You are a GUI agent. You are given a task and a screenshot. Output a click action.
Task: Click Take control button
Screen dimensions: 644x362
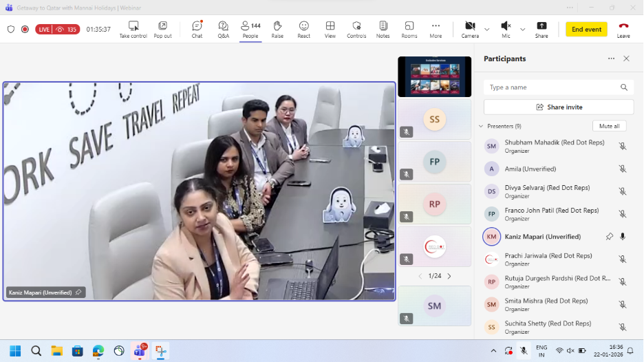pos(133,29)
